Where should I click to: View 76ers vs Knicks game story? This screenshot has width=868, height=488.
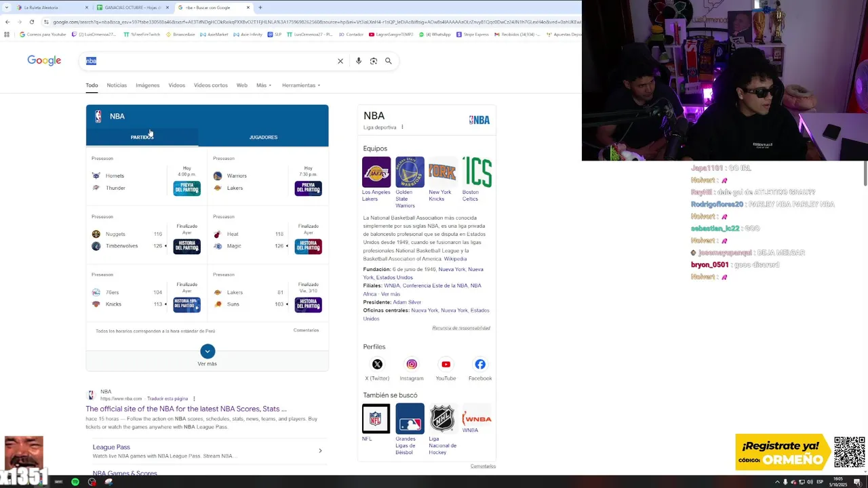tap(186, 304)
